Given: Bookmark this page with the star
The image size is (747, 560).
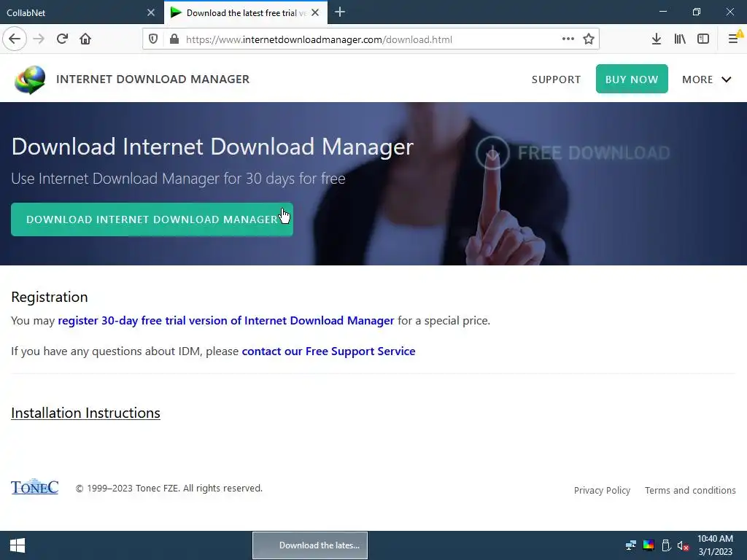Looking at the screenshot, I should (x=589, y=39).
